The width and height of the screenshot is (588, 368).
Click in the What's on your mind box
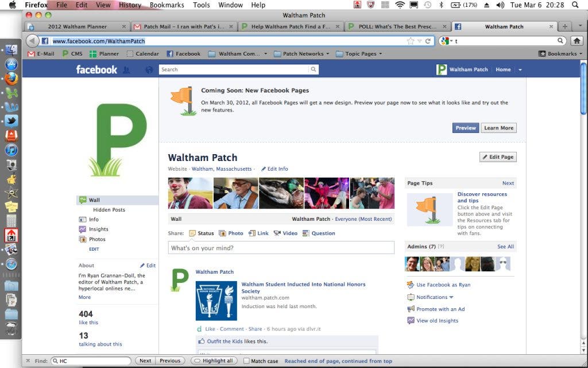pyautogui.click(x=281, y=248)
